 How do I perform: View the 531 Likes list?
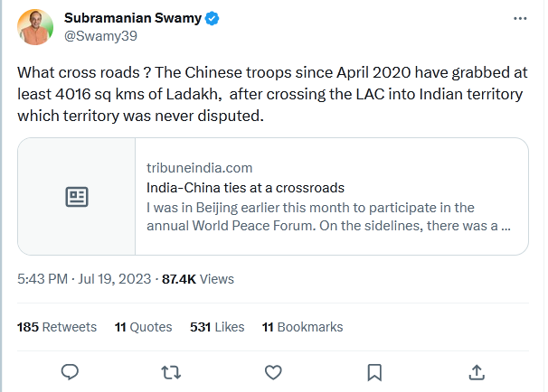217,327
